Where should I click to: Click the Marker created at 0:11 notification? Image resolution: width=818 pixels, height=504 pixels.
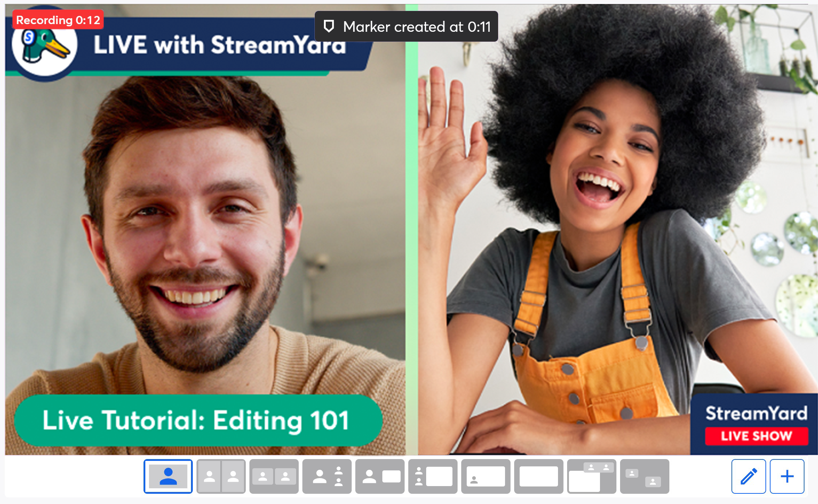(406, 26)
